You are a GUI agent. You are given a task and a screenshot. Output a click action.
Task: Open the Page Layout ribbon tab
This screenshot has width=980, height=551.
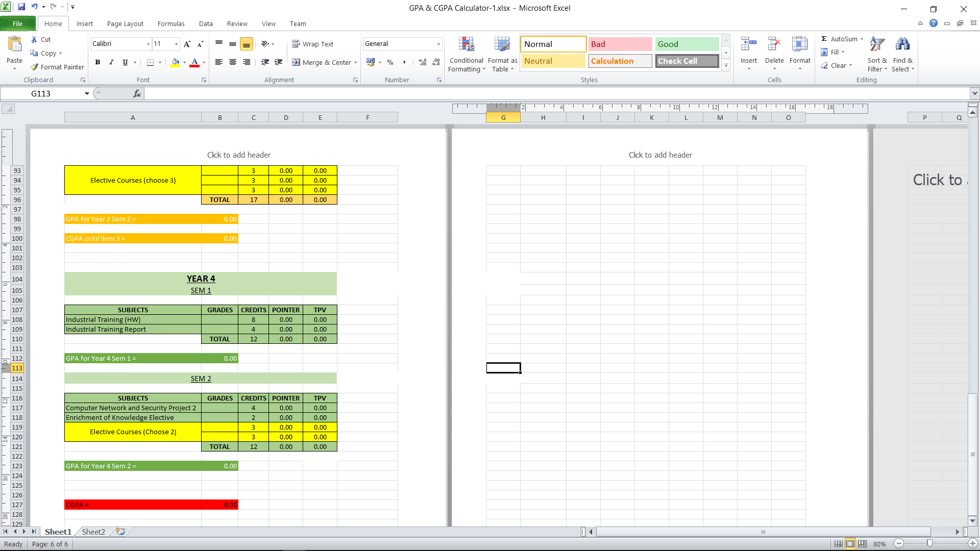tap(125, 23)
